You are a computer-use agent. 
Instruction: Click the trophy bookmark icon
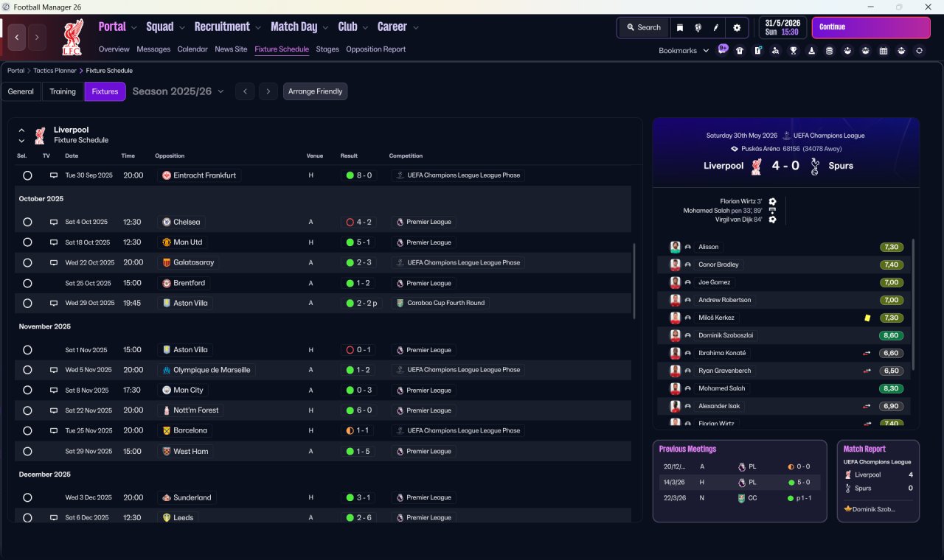(794, 51)
